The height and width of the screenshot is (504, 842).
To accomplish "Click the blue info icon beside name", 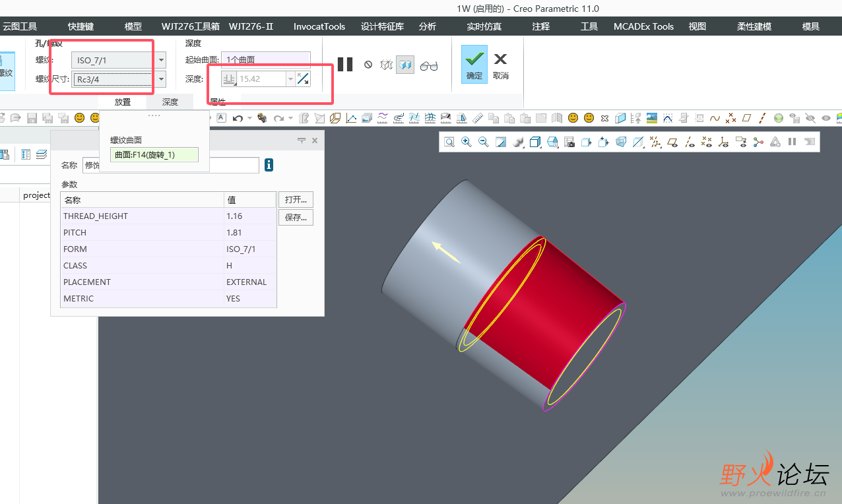I will coord(269,165).
